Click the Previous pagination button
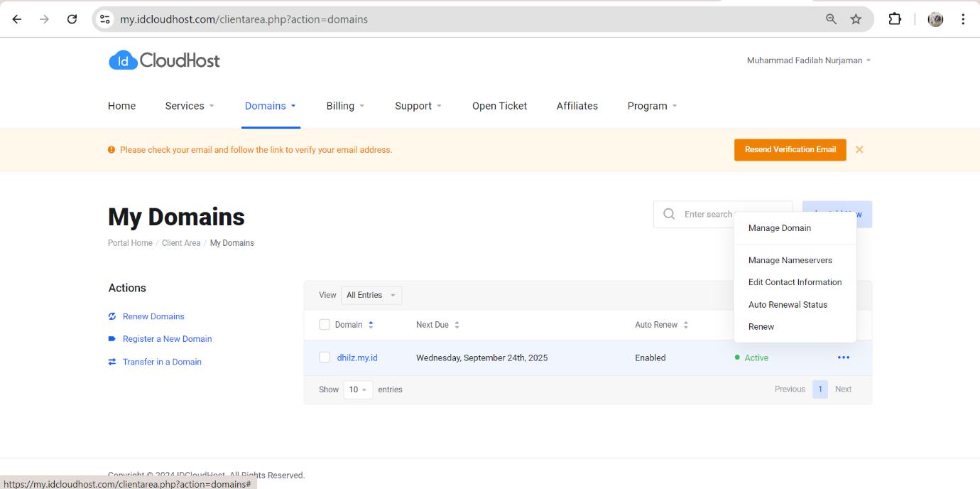 click(790, 389)
